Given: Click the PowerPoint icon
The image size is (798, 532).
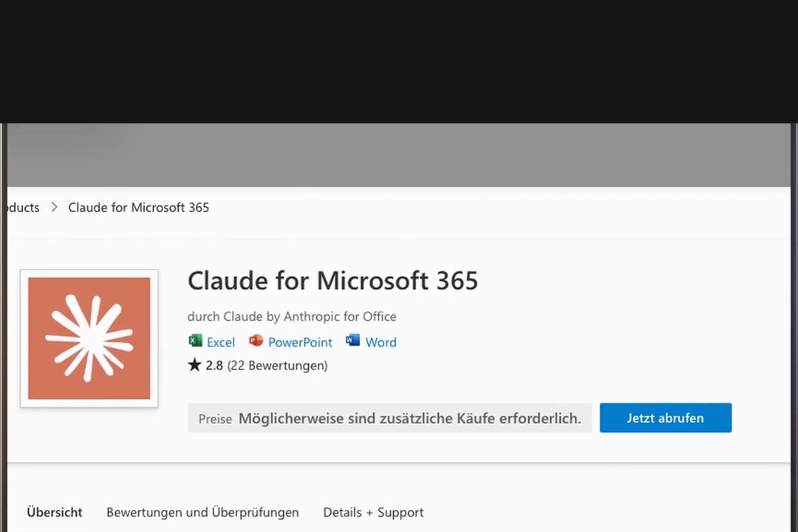Looking at the screenshot, I should (x=256, y=341).
